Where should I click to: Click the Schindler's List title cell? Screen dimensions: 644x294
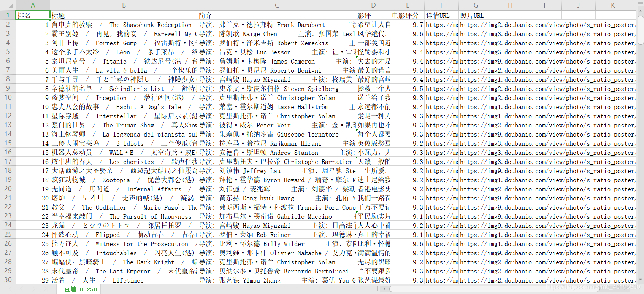tap(124, 89)
